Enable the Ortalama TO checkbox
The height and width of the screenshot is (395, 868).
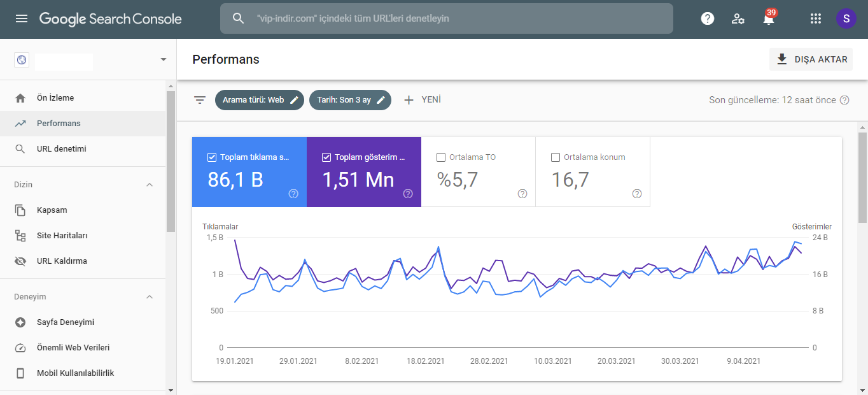tap(441, 157)
